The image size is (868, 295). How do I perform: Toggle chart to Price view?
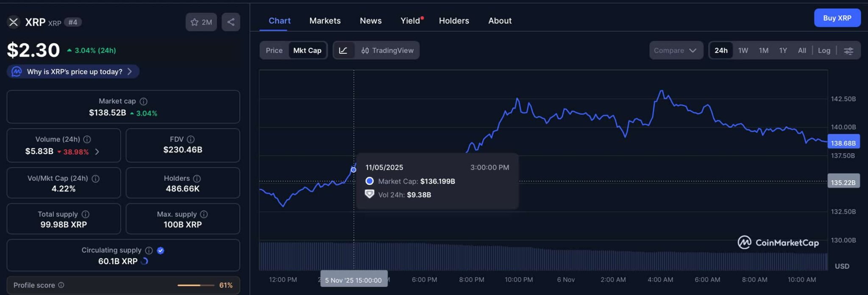coord(274,50)
